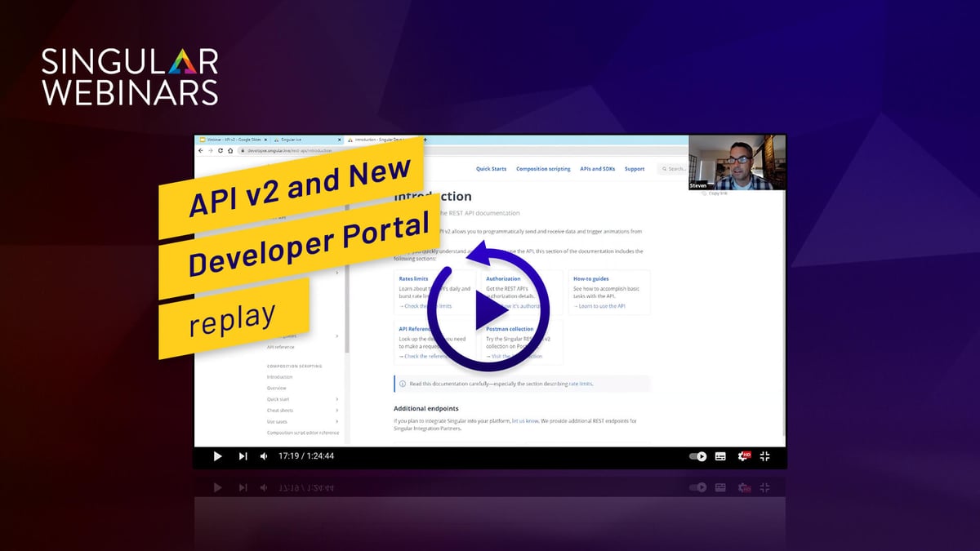Toggle subtitles with the captions icon
Screen dimensions: 980x551
720,456
